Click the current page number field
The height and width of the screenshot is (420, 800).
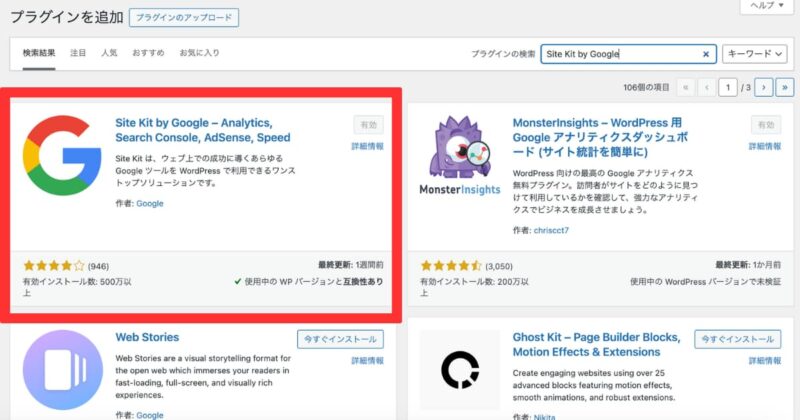click(728, 87)
